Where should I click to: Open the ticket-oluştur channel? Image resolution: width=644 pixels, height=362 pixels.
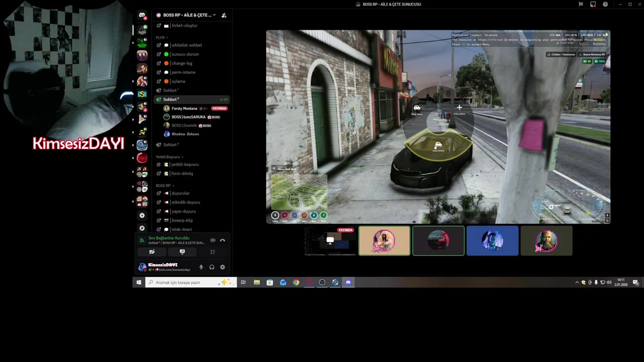click(x=192, y=26)
